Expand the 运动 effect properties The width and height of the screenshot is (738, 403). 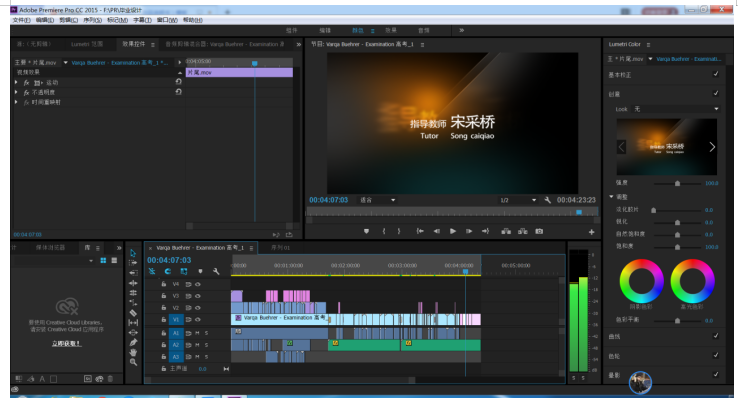16,82
